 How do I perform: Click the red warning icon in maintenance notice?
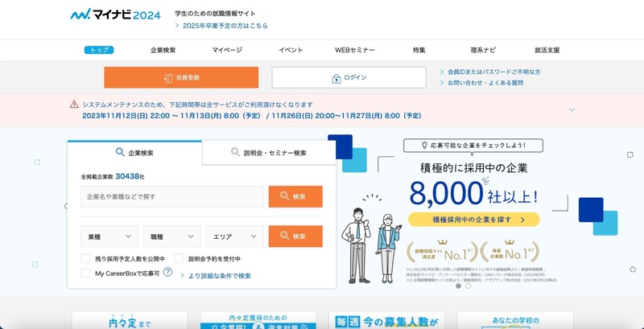[74, 105]
